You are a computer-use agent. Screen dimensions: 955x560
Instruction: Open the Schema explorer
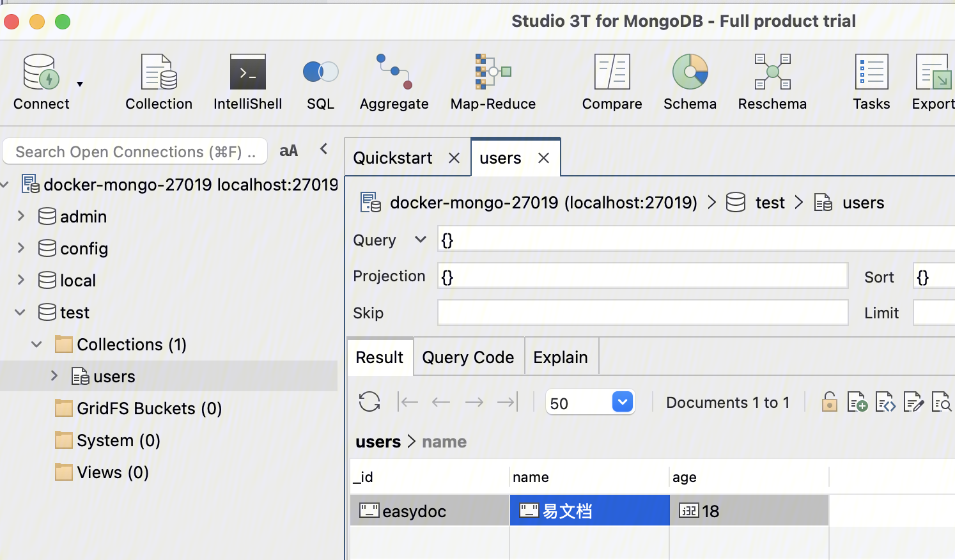click(690, 82)
